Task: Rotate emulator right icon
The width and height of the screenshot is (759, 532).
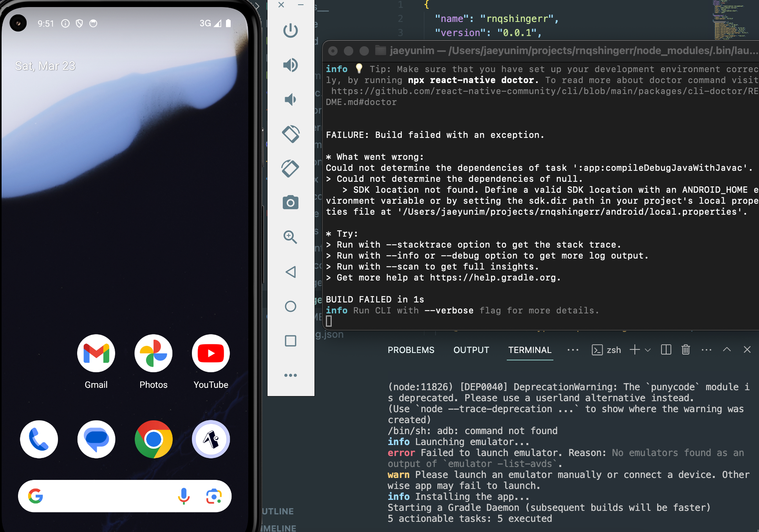Action: click(x=291, y=168)
